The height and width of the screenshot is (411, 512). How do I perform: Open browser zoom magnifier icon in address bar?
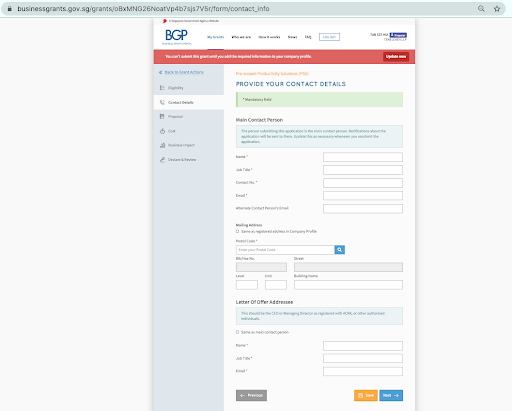point(481,9)
